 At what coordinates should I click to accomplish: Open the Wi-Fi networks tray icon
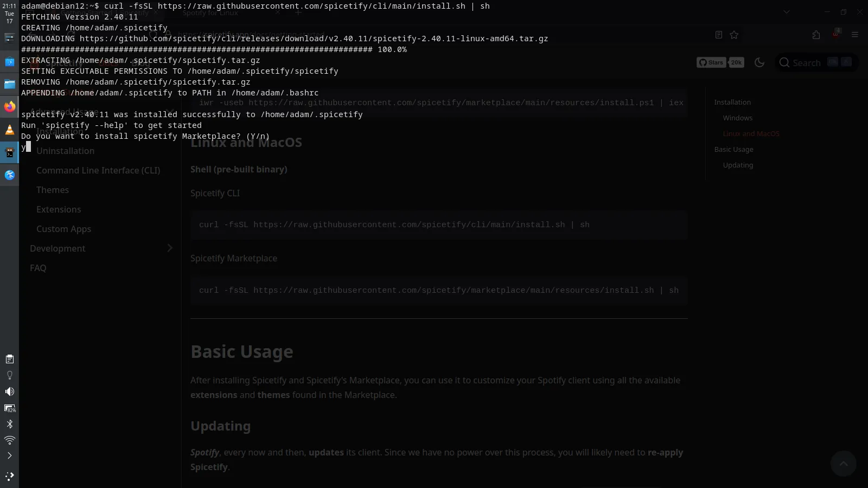tap(9, 440)
